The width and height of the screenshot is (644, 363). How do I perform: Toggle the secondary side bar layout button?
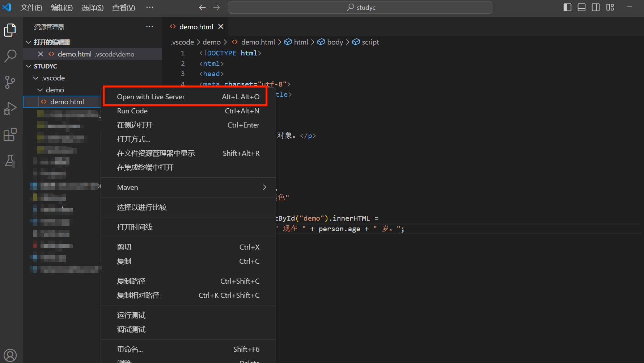click(596, 8)
